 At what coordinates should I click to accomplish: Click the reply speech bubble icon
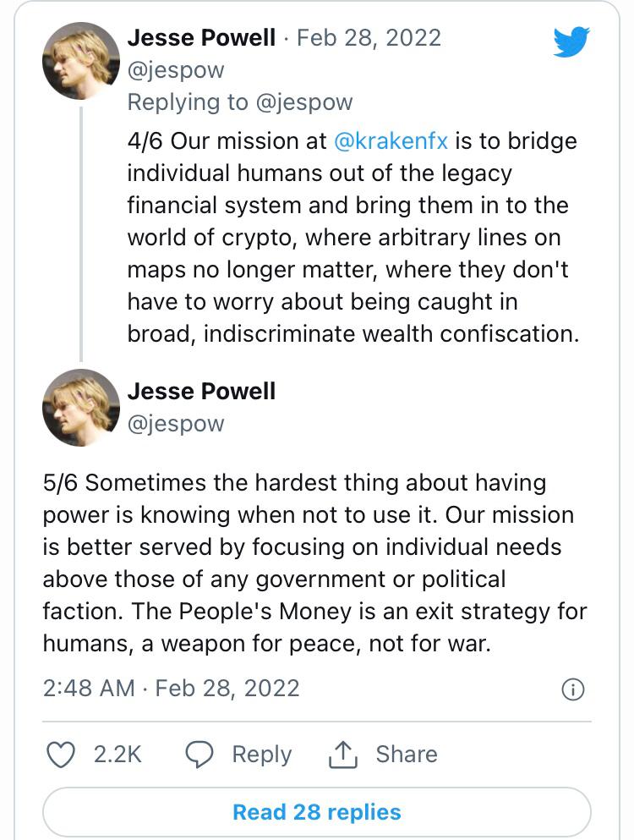199,754
